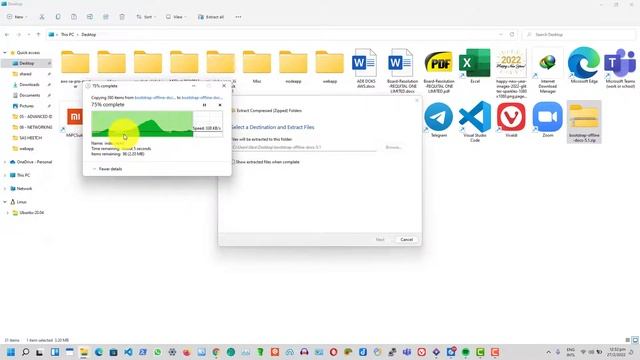The height and width of the screenshot is (360, 640).
Task: Open Pictures in Quick access
Action: 27,106
